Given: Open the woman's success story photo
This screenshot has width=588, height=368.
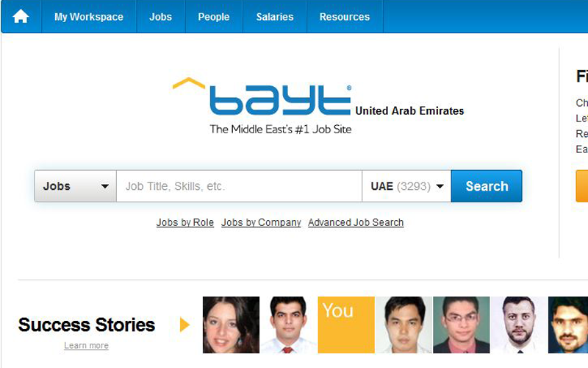Looking at the screenshot, I should tap(231, 325).
